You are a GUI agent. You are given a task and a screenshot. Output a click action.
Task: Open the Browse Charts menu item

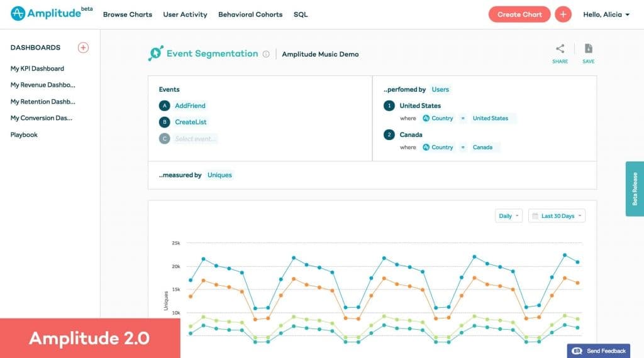pos(128,14)
